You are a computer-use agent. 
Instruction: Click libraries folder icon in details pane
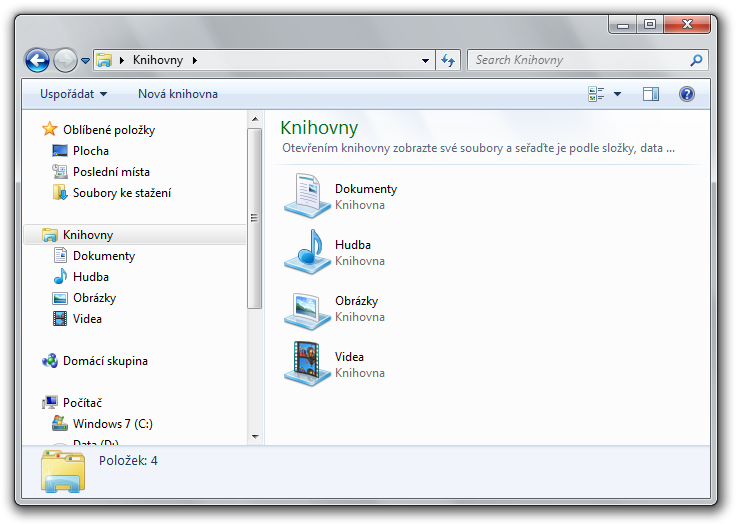coord(63,471)
